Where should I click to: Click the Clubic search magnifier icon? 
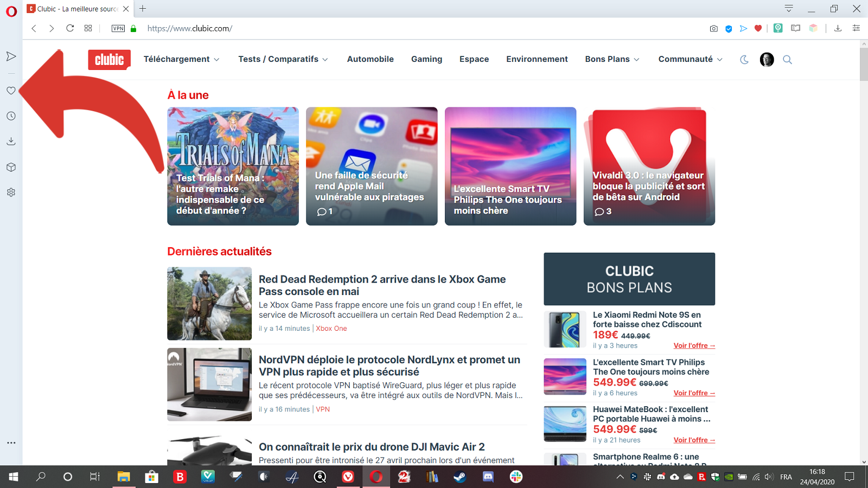pyautogui.click(x=787, y=60)
